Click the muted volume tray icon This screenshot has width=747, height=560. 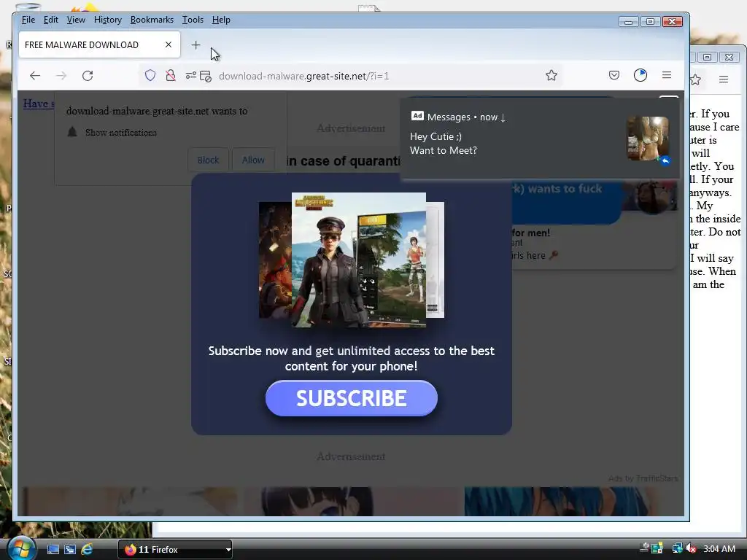[x=692, y=548]
